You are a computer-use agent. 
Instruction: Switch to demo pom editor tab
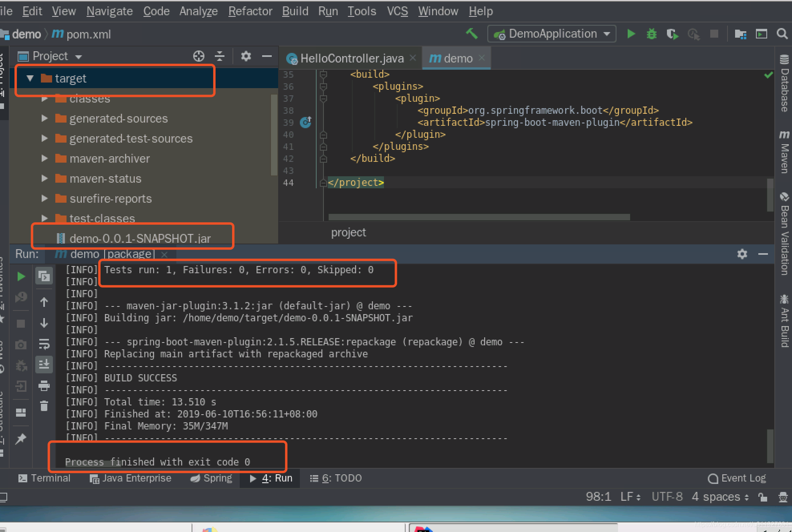pos(456,58)
